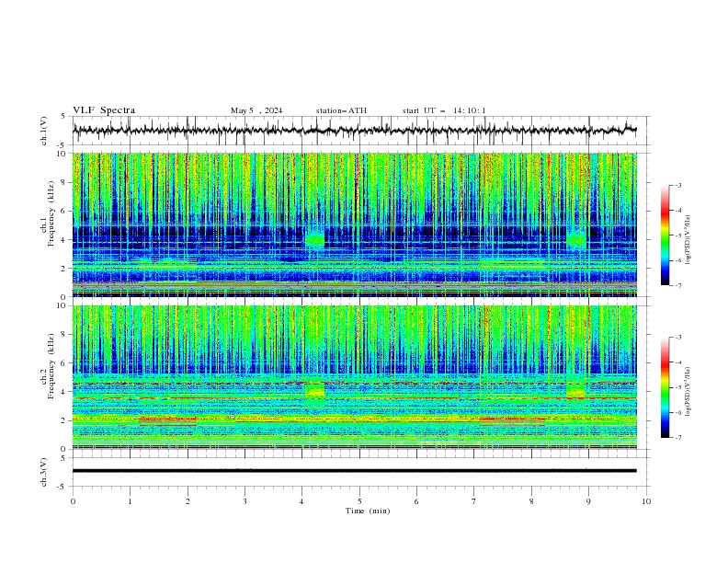Click the '-3' label on upper colorbar
728x563 pixels.
(677, 185)
